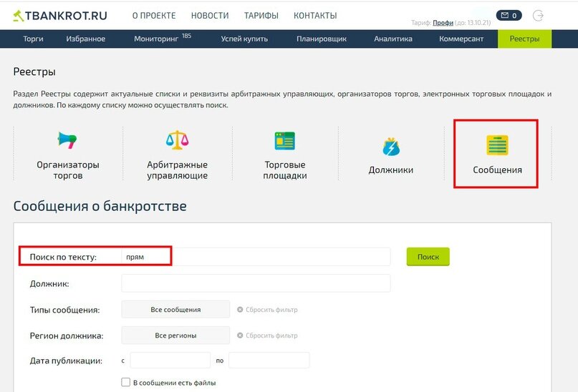Go to the Избранное tab

(x=86, y=39)
